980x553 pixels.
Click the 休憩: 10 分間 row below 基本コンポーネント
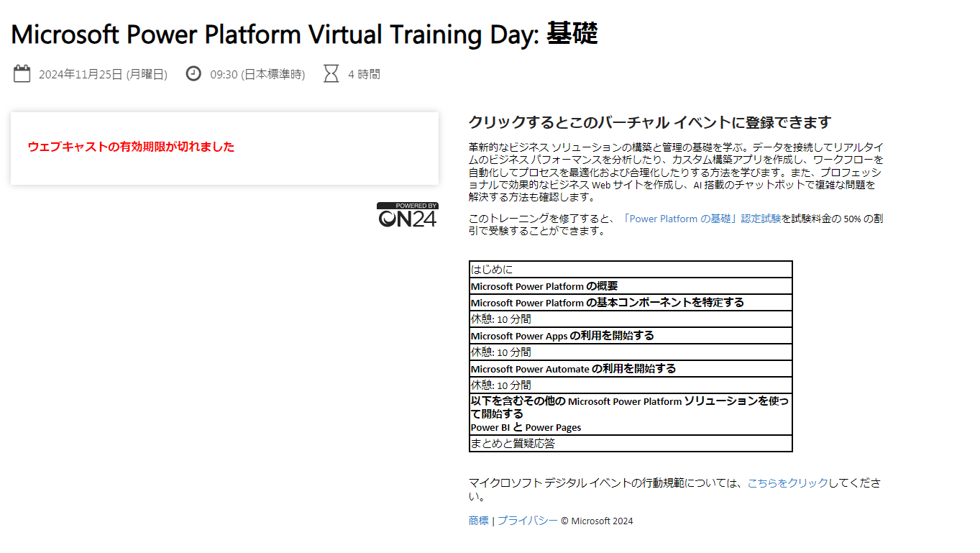[631, 319]
